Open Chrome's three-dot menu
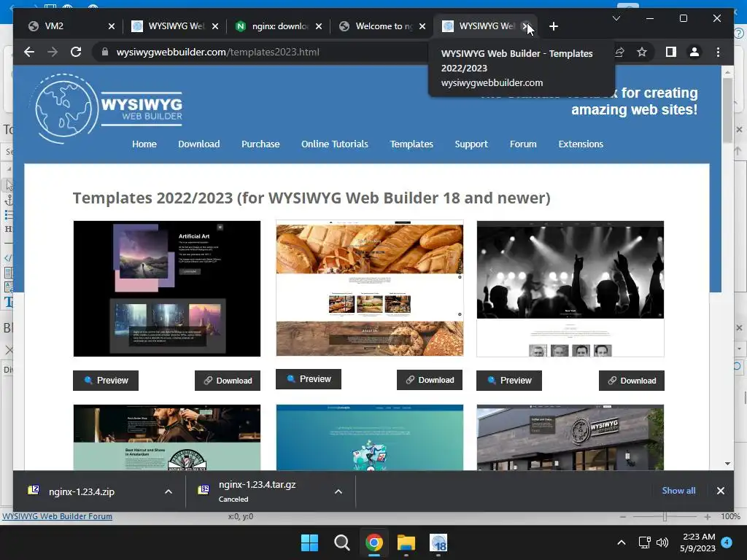This screenshot has width=747, height=560. coord(718,52)
